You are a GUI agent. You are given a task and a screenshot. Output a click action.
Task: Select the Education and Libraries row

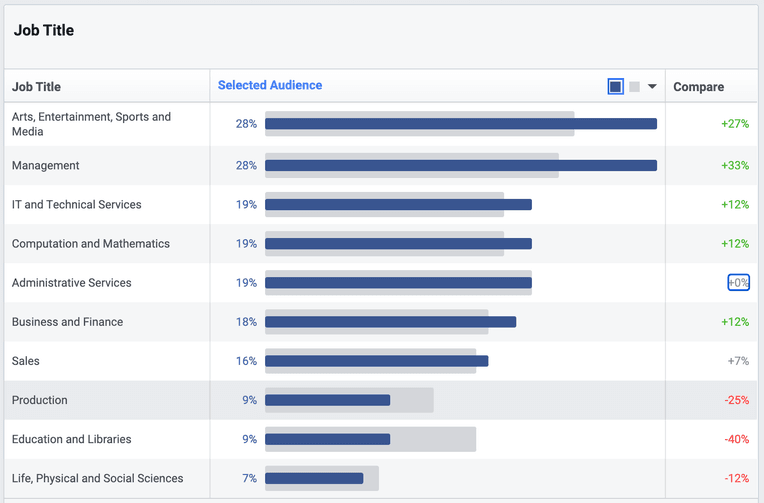point(381,439)
